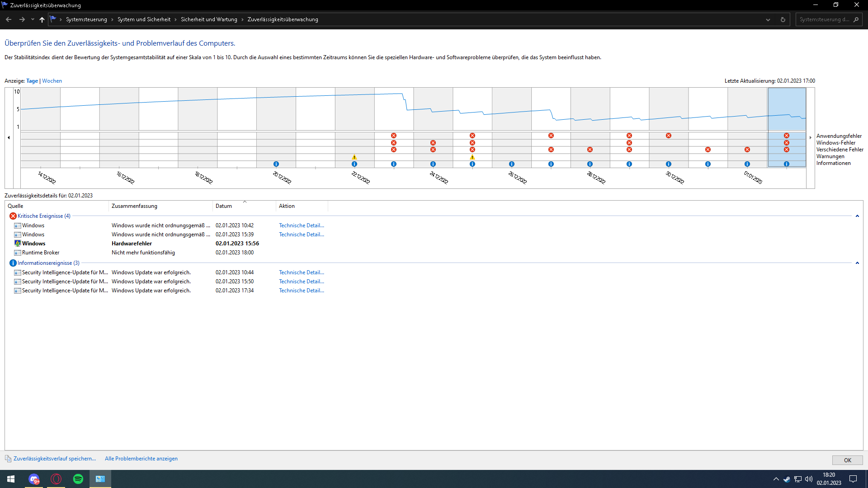868x488 pixels.
Task: Collapse Informationsereignisse group
Action: pos(857,263)
